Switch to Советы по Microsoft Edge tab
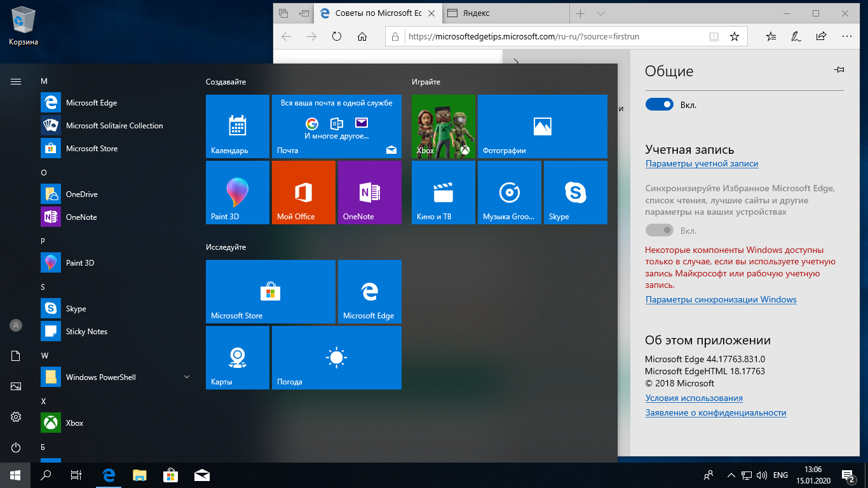 (x=378, y=13)
